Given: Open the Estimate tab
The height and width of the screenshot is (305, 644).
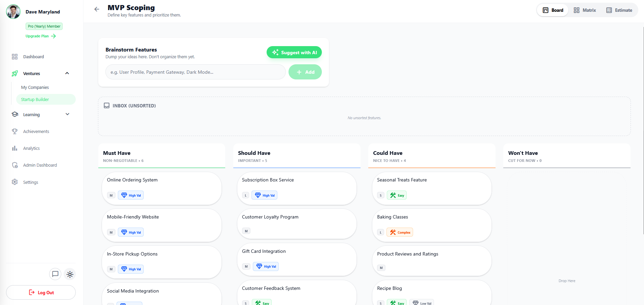Looking at the screenshot, I should coord(619,10).
